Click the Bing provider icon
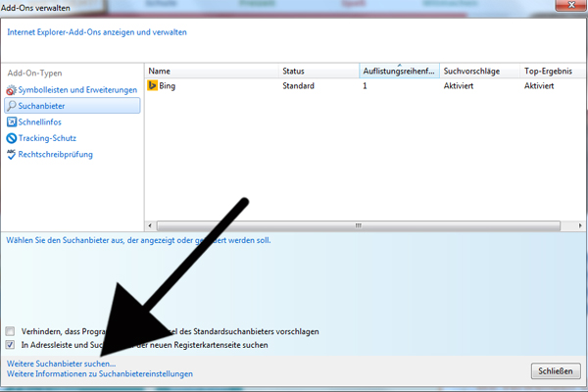Image resolution: width=588 pixels, height=392 pixels. 153,86
